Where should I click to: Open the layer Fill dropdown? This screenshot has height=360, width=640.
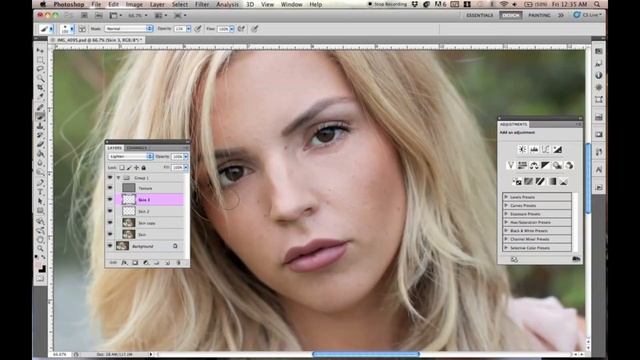[x=186, y=168]
